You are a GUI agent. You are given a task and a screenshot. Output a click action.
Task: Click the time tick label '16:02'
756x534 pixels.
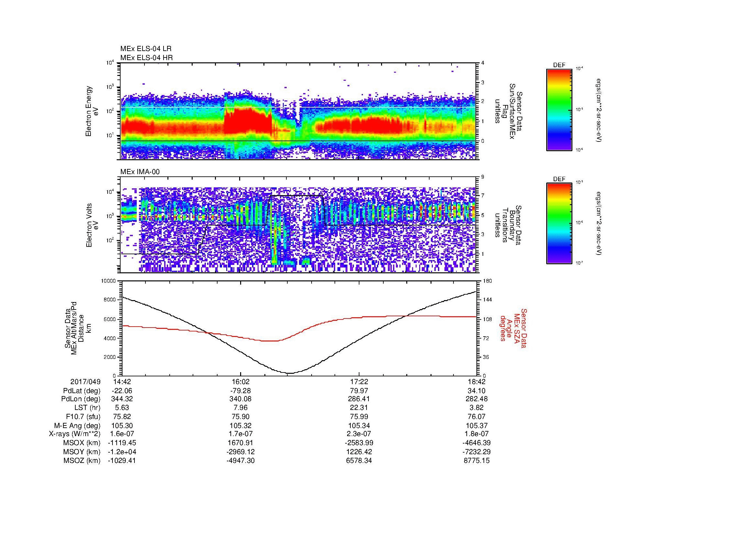(x=241, y=382)
